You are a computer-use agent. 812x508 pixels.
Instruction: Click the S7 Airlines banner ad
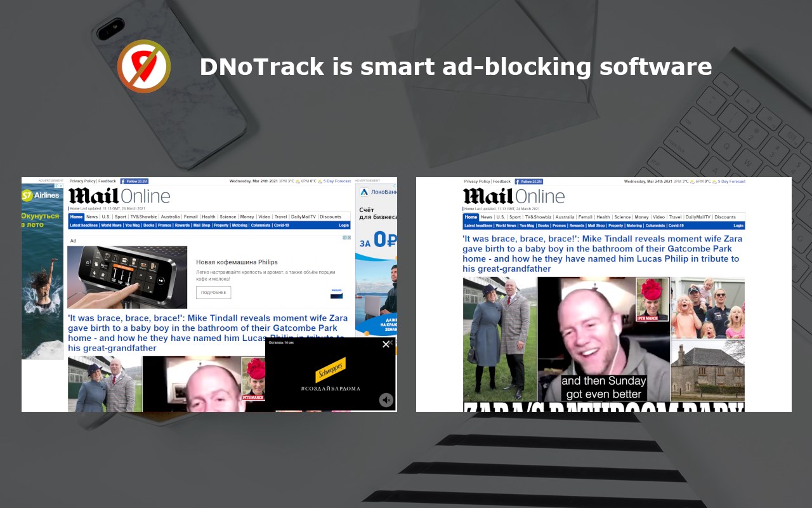click(43, 271)
